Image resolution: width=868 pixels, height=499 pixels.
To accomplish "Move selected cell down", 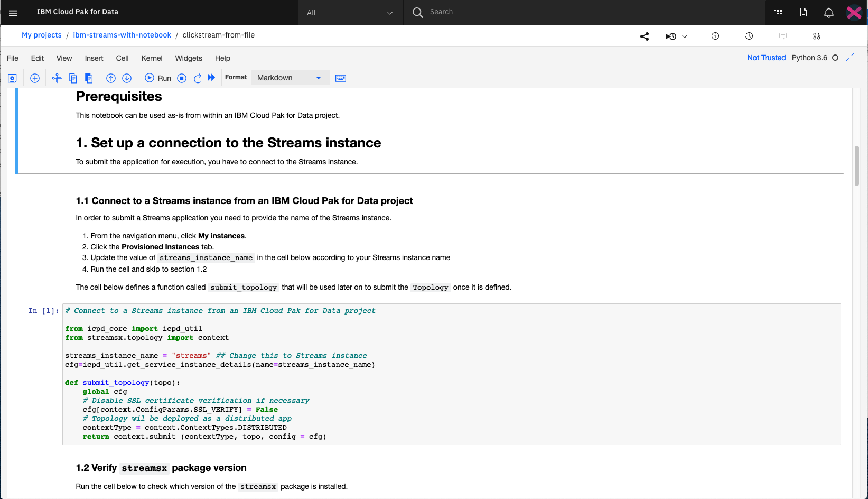I will [127, 78].
